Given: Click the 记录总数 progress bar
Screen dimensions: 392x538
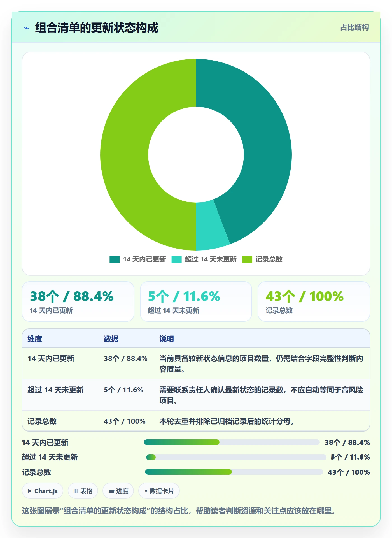Looking at the screenshot, I should (x=234, y=472).
